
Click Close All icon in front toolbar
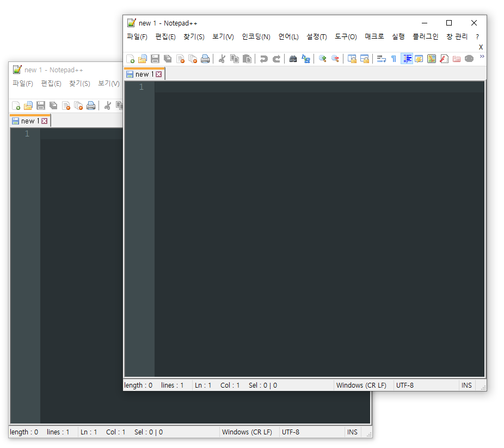(193, 59)
